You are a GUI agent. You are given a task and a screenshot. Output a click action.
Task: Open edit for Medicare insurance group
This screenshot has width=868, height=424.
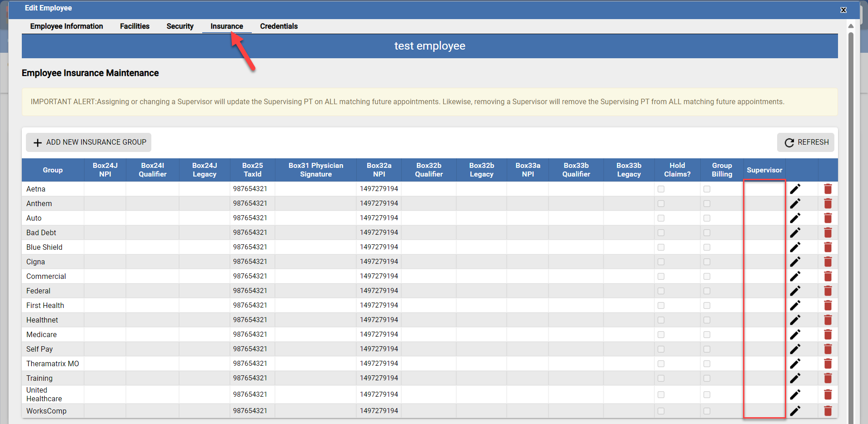pos(795,334)
